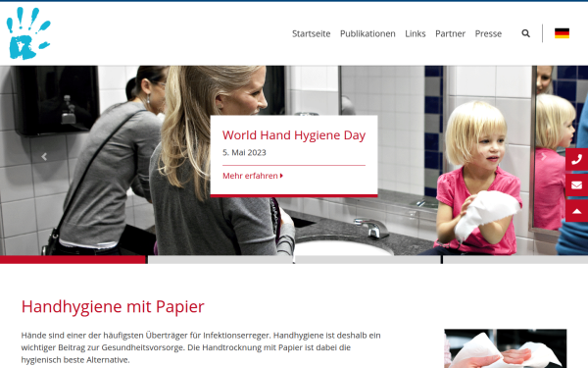Open the Links menu item
Image resolution: width=588 pixels, height=368 pixels.
click(416, 33)
